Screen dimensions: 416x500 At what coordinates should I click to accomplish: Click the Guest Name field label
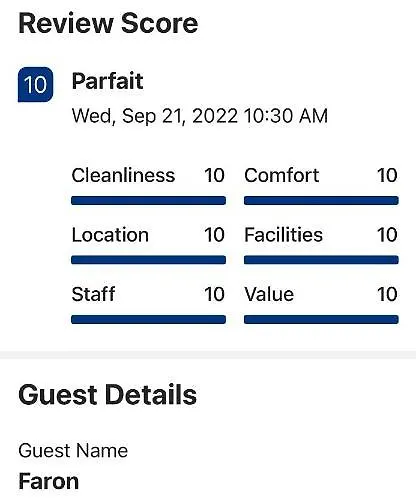pos(73,451)
